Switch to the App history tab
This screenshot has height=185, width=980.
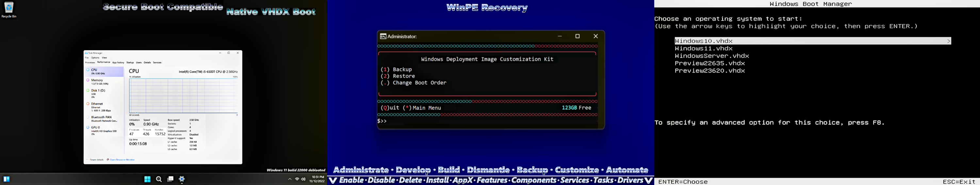(x=118, y=62)
